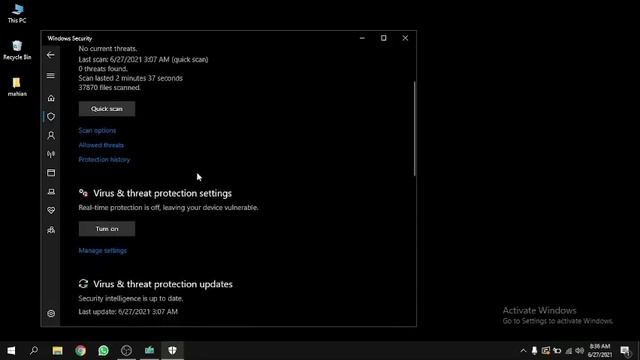Open the Protection history link

(x=104, y=160)
